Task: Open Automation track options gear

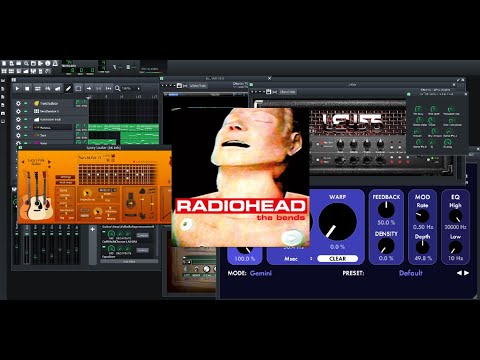Action: [18, 119]
